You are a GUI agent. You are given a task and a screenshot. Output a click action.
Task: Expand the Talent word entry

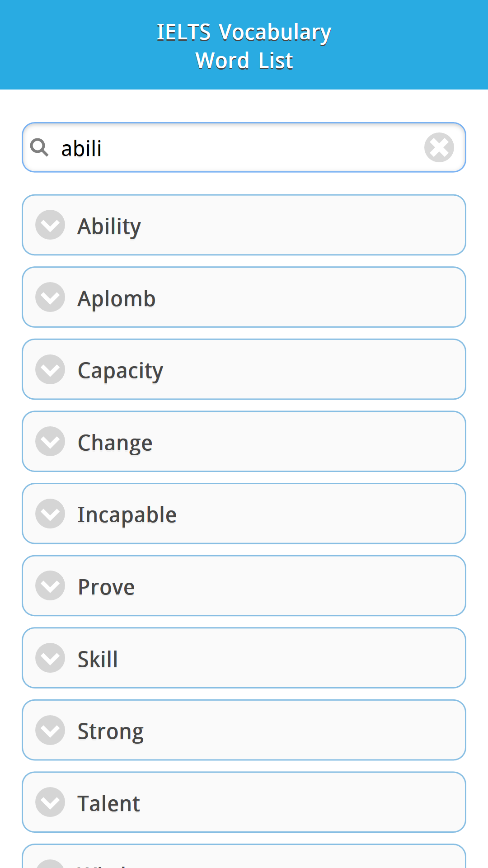click(244, 802)
